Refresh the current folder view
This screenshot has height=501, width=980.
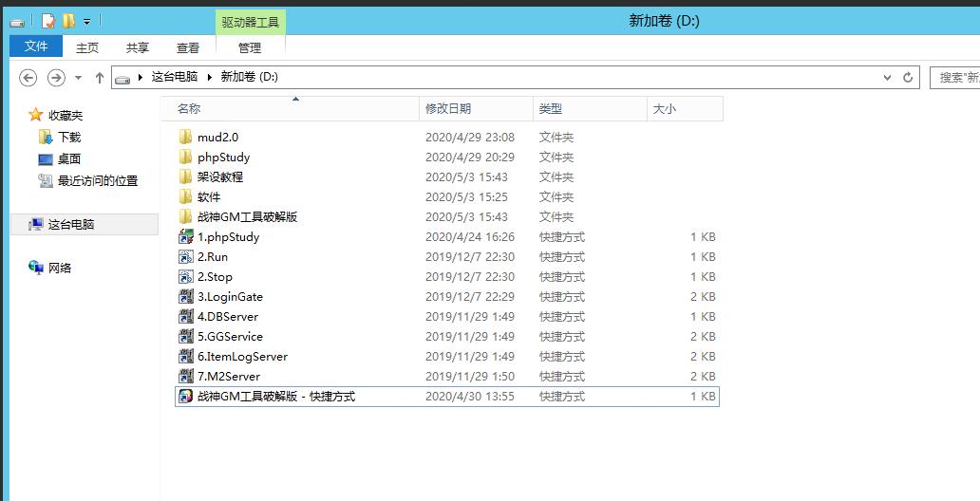coord(908,78)
